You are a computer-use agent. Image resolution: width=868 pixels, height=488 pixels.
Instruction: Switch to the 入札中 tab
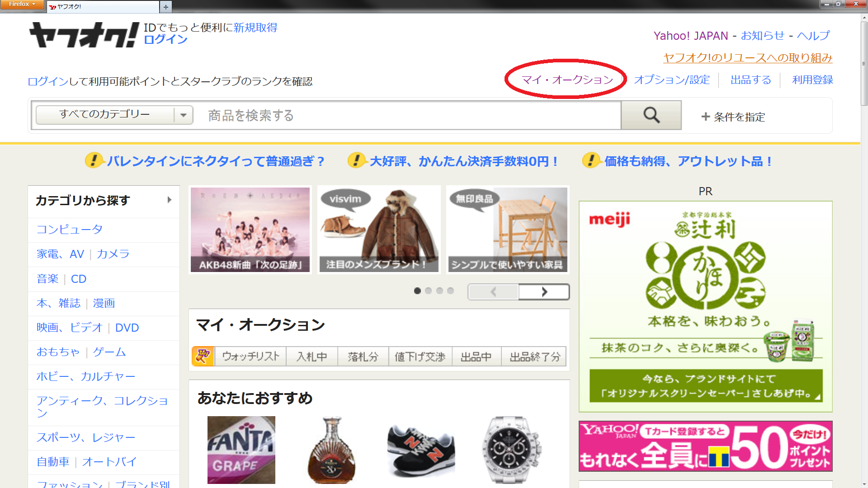(312, 357)
